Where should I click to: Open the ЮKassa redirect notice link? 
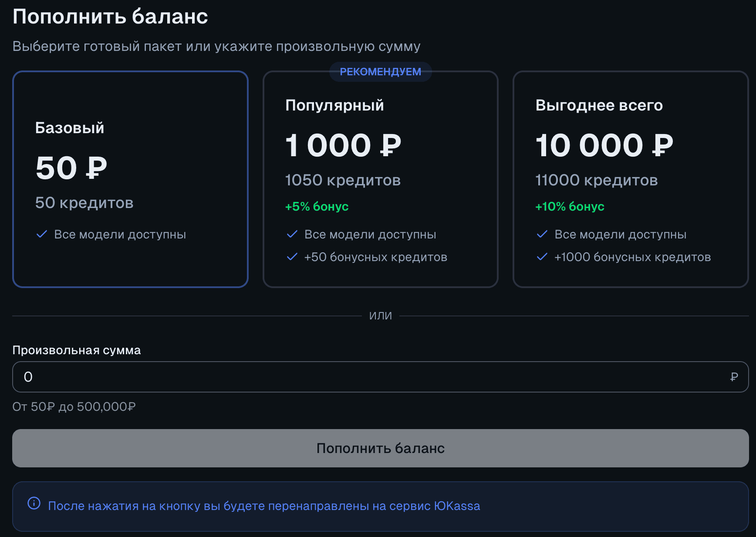click(x=264, y=506)
